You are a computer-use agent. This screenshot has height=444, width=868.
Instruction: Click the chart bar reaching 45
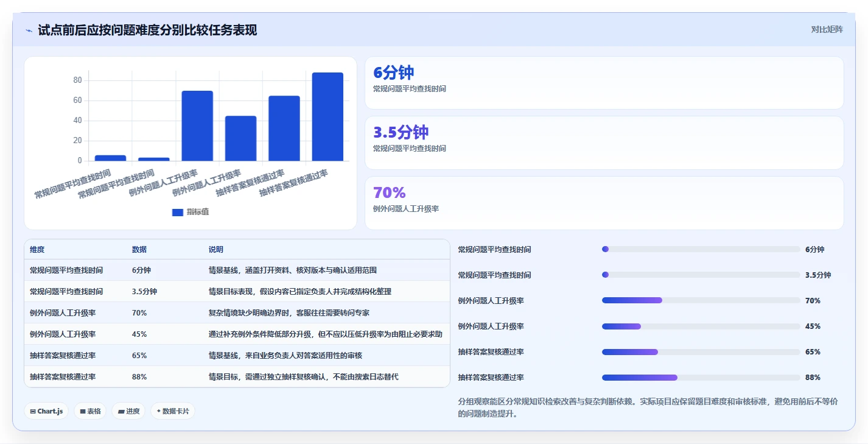pyautogui.click(x=240, y=138)
